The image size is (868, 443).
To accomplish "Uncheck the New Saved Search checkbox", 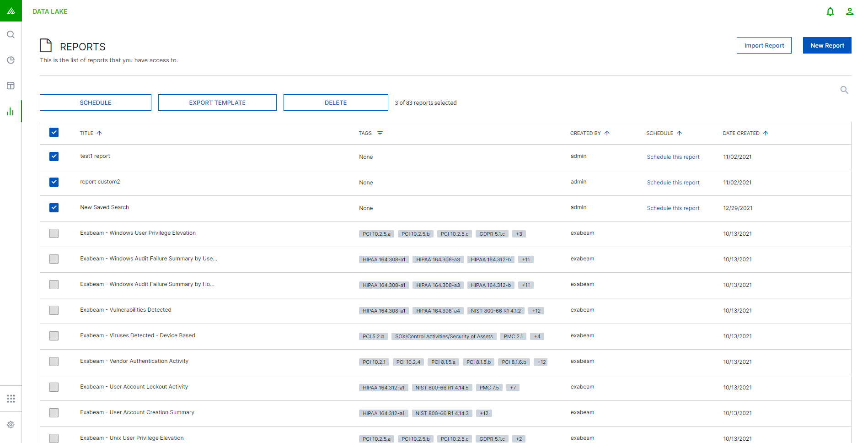I will (54, 208).
